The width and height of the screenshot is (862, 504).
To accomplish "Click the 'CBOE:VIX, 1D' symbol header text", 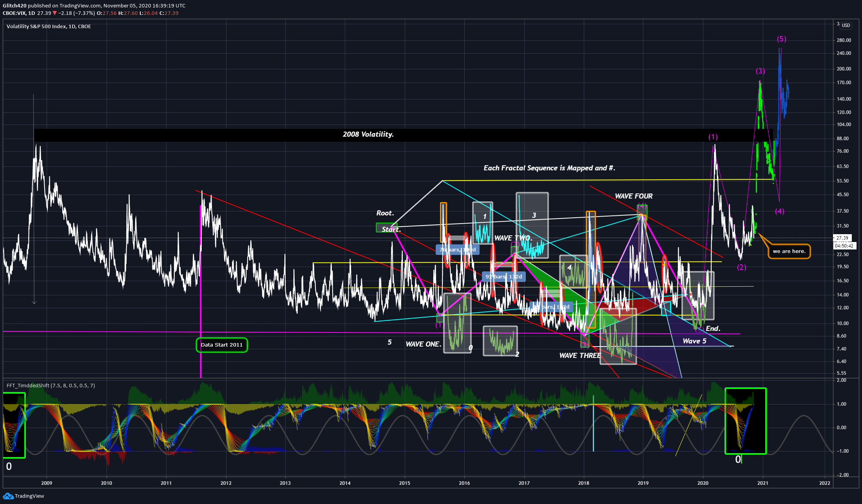I will [19, 13].
